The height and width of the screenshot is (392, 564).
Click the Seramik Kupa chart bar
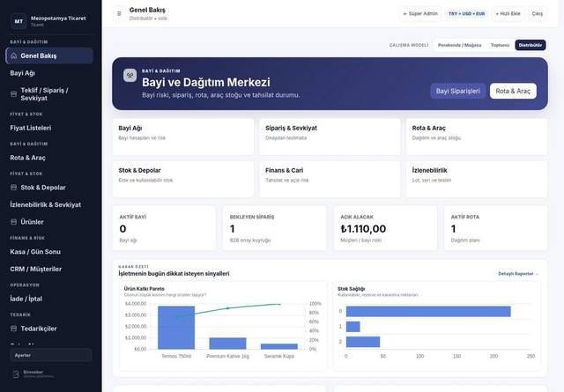click(279, 346)
